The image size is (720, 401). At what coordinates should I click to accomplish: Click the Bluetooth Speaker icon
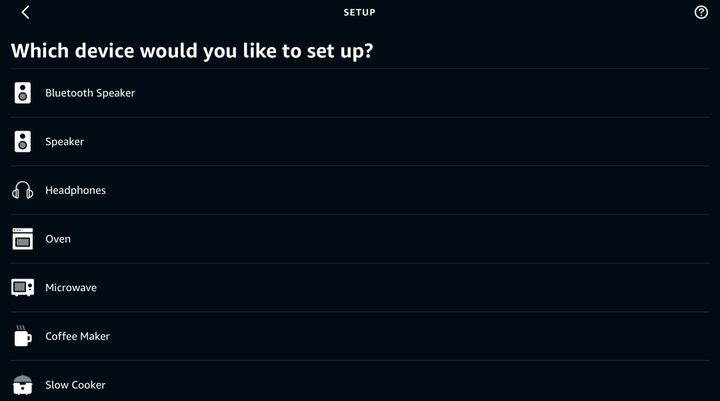pyautogui.click(x=22, y=93)
